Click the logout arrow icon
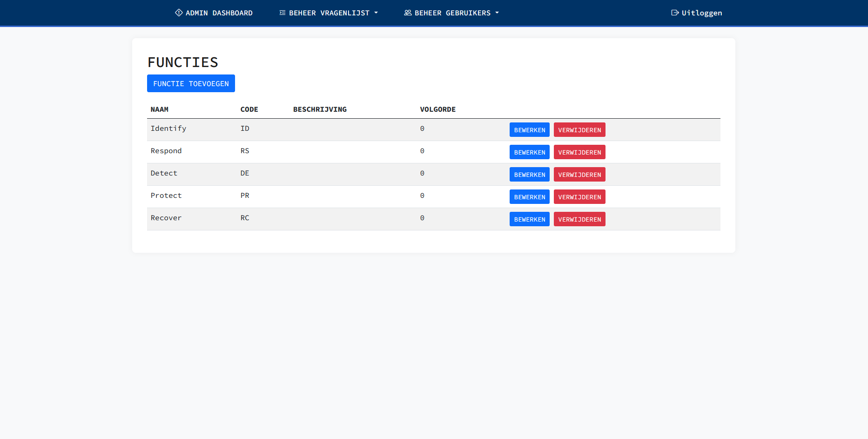Image resolution: width=868 pixels, height=439 pixels. 675,13
